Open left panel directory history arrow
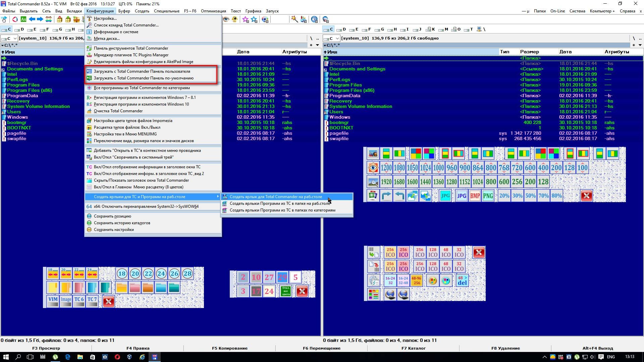 317,45
